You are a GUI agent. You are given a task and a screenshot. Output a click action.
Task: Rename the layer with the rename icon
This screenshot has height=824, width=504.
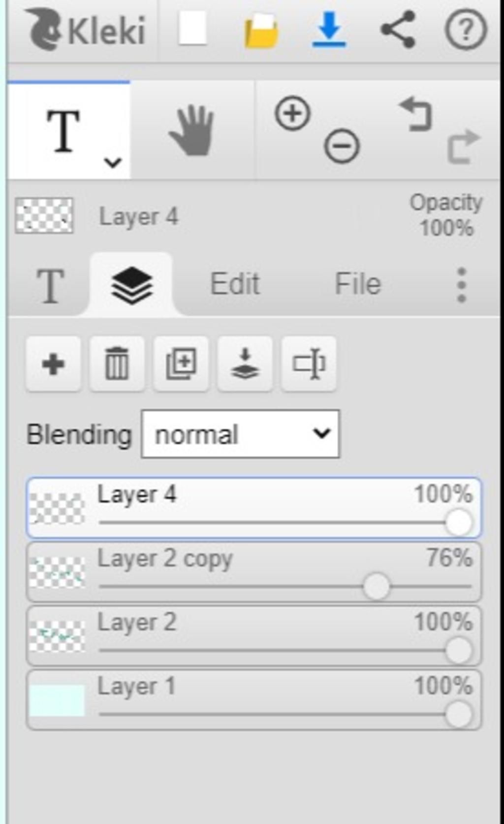pyautogui.click(x=309, y=364)
